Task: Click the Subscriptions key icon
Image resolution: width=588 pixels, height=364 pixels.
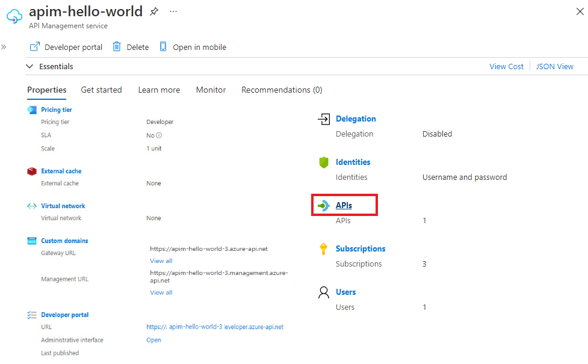Action: [x=324, y=249]
